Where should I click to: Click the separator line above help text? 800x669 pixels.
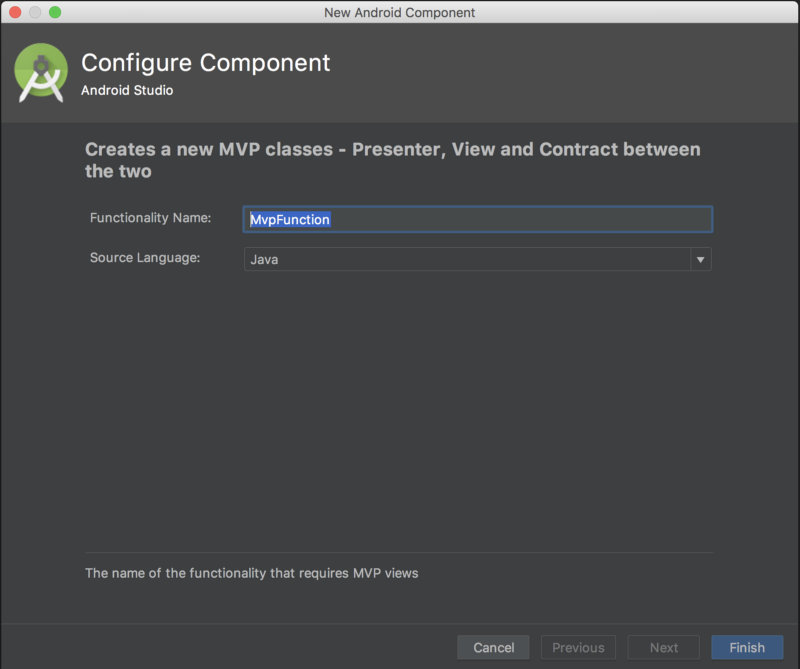[x=398, y=552]
